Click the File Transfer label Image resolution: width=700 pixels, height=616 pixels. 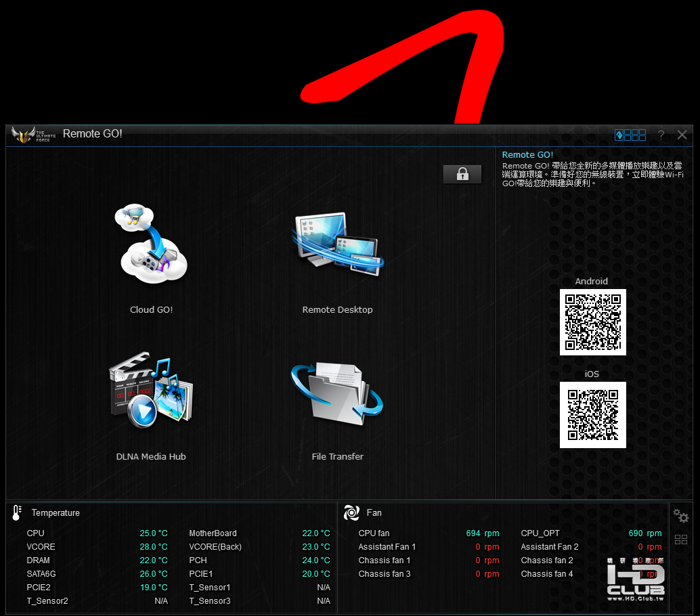338,457
